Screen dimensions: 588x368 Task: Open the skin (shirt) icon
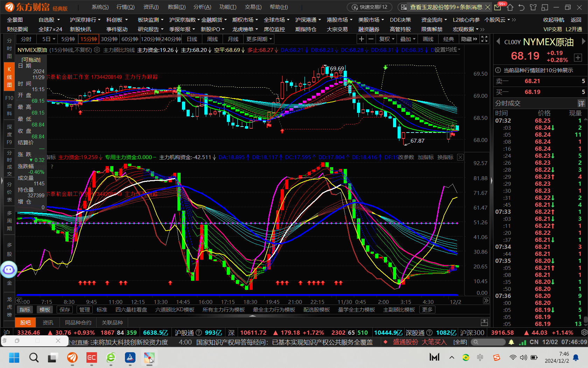tap(533, 7)
